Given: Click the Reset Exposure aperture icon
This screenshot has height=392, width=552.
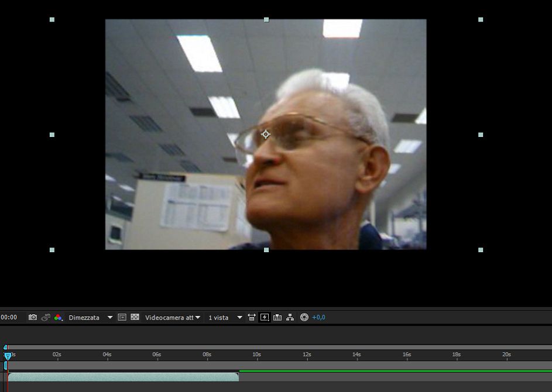Looking at the screenshot, I should tap(304, 317).
